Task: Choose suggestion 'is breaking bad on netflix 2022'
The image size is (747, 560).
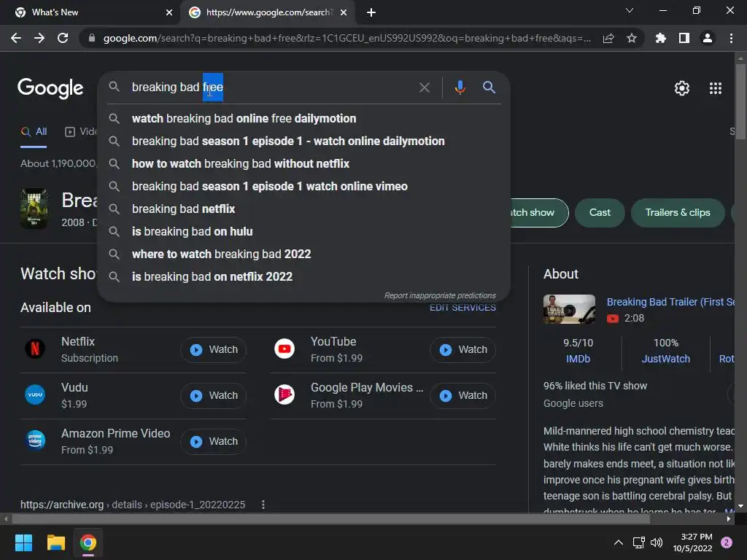Action: pos(303,276)
